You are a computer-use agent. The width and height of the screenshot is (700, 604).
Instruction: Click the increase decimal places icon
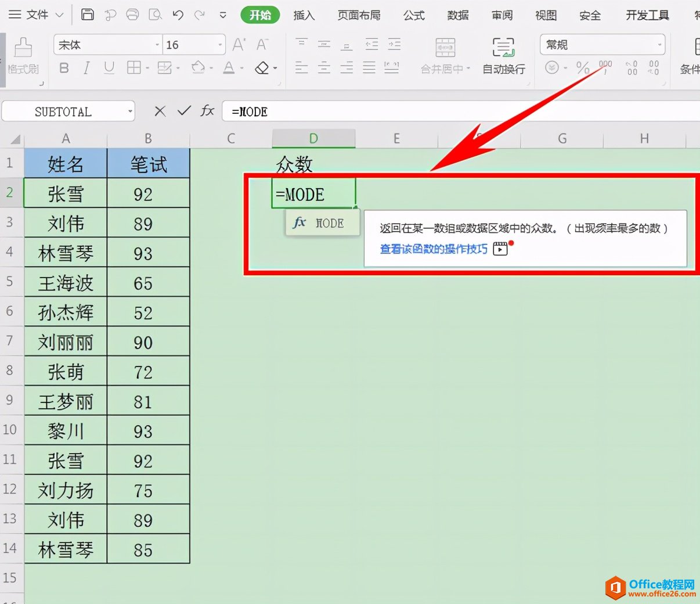[x=632, y=68]
